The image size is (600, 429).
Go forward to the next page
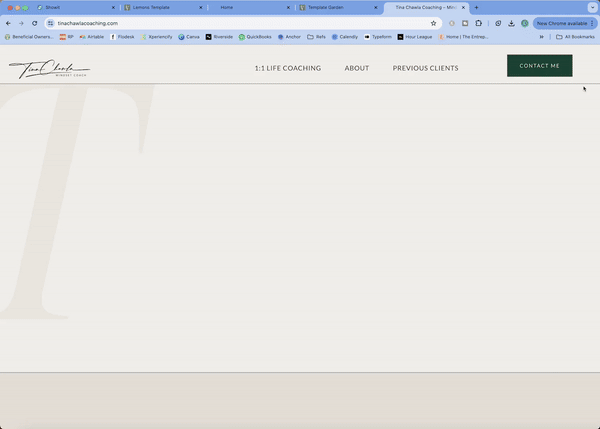(21, 23)
